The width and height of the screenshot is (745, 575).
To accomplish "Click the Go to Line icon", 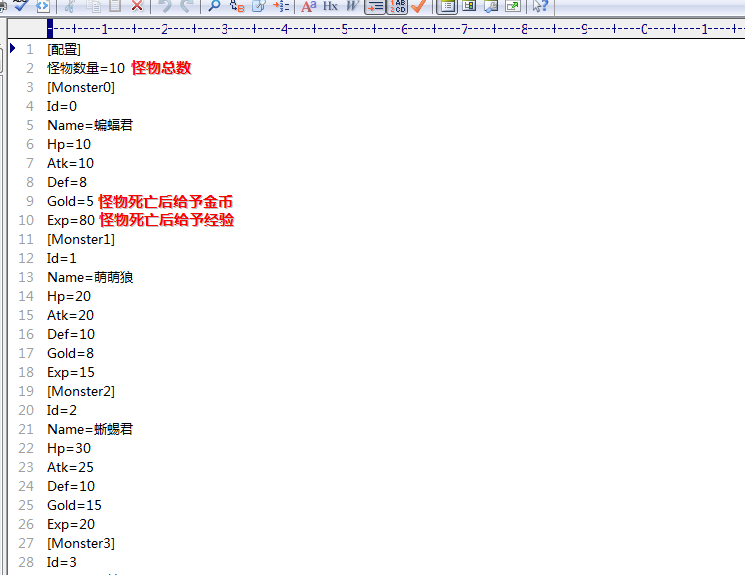I will coord(281,6).
